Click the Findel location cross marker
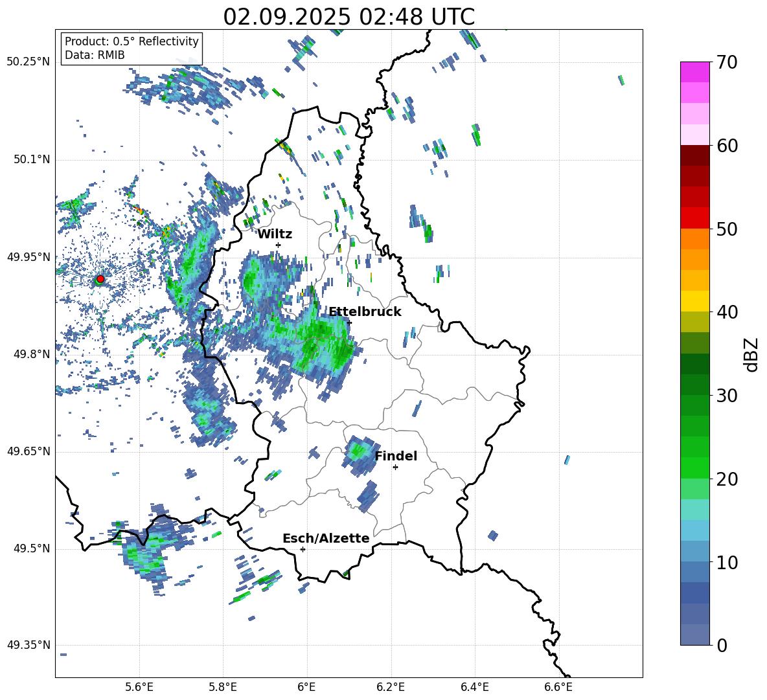767x700 pixels. [x=395, y=468]
